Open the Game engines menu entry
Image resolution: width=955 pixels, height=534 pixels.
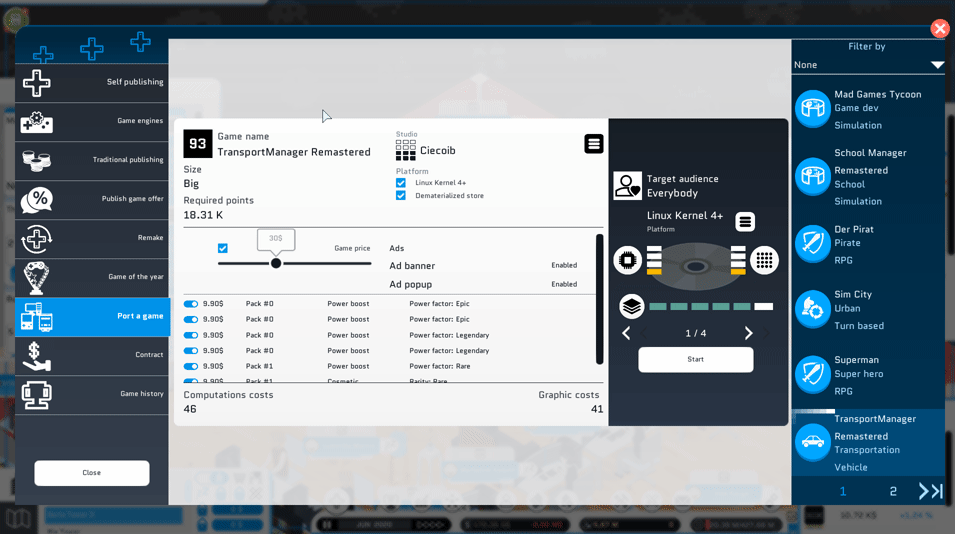[x=92, y=121]
